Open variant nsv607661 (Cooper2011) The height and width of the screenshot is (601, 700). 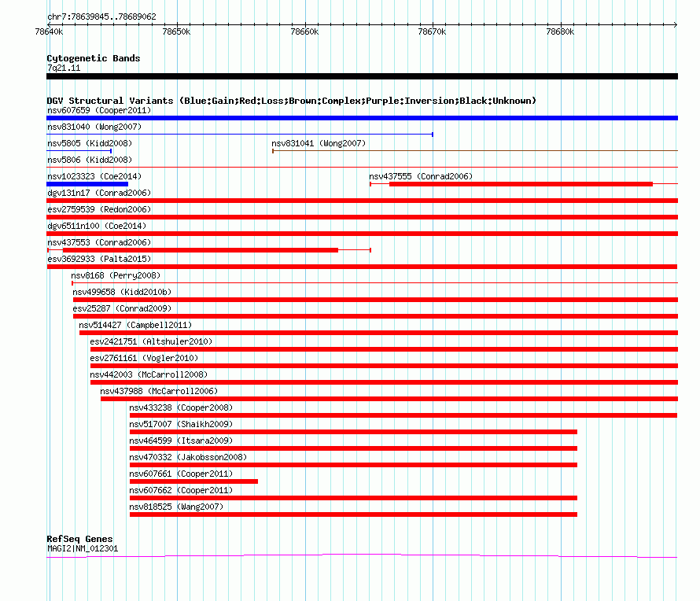point(181,474)
